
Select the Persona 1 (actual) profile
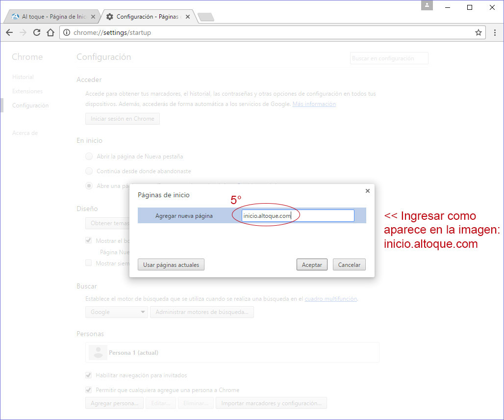pos(232,352)
